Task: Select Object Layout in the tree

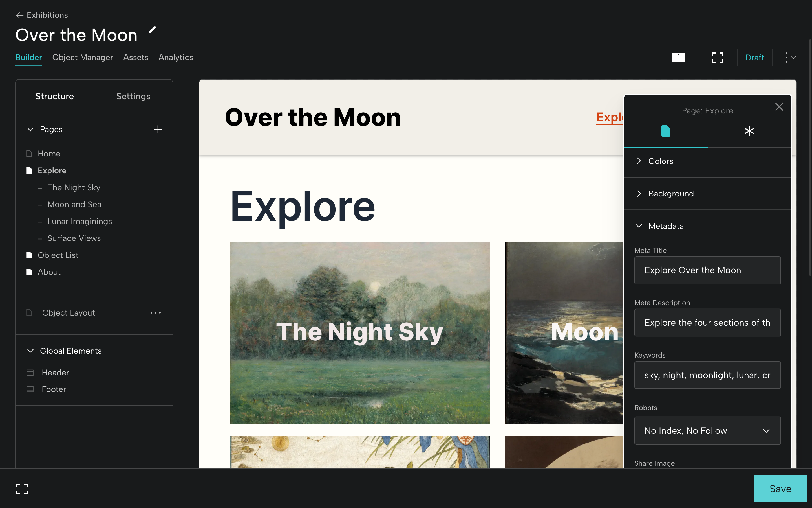Action: click(x=69, y=313)
